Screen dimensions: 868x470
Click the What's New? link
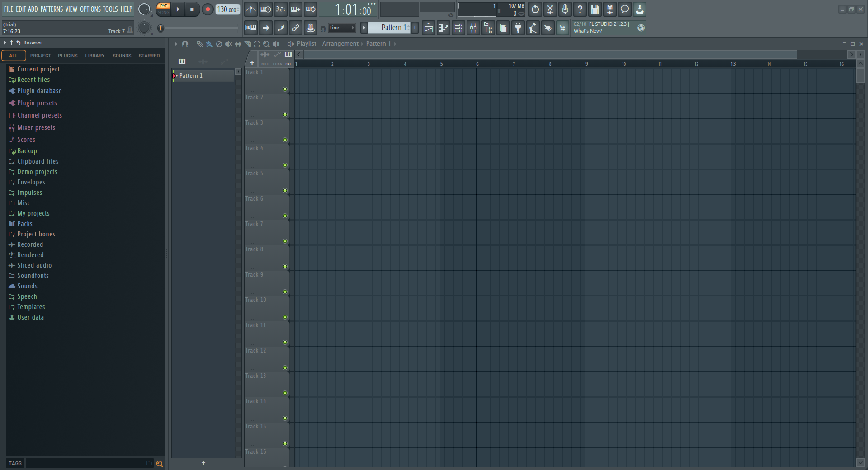588,31
